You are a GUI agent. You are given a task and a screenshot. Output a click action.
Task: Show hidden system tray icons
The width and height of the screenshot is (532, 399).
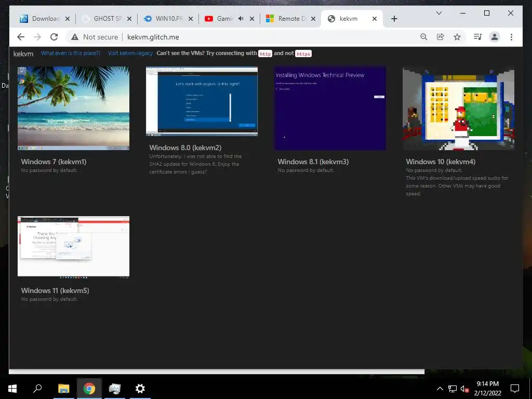(440, 389)
